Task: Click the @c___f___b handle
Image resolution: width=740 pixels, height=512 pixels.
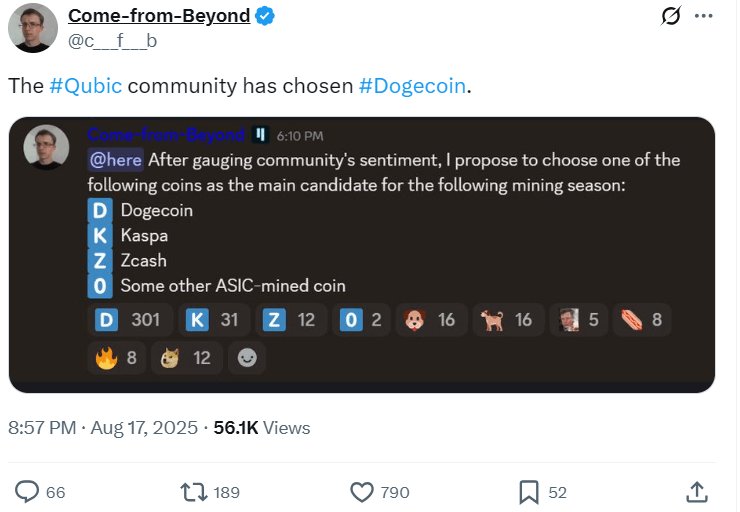Action: point(112,41)
